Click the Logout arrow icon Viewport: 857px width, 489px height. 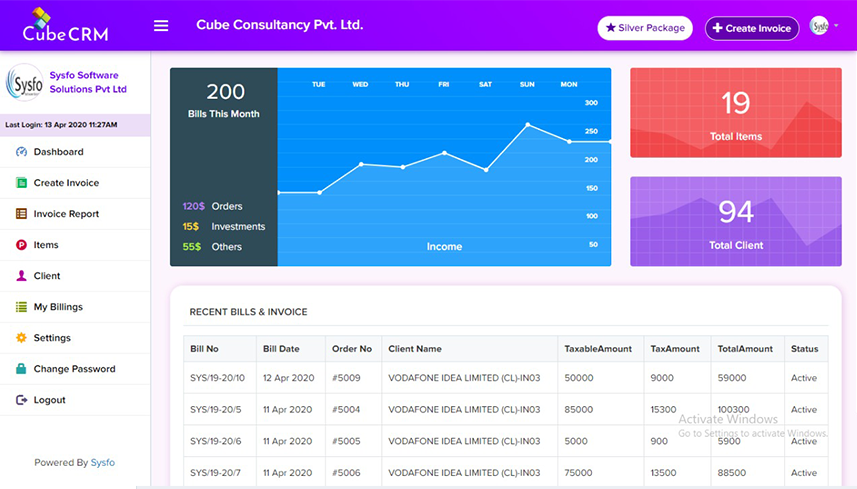21,400
